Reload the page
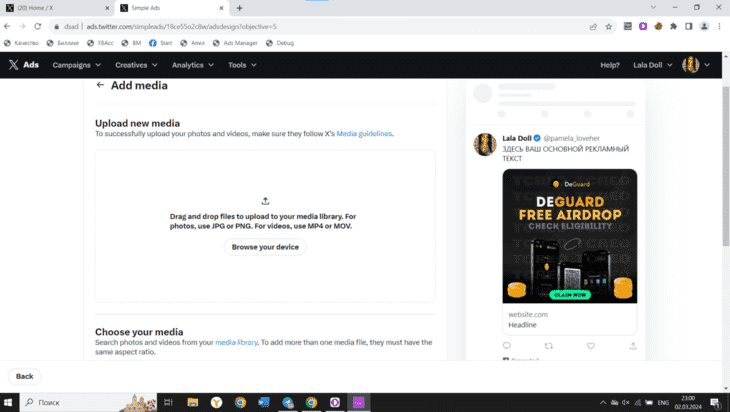The image size is (730, 412). pos(38,27)
